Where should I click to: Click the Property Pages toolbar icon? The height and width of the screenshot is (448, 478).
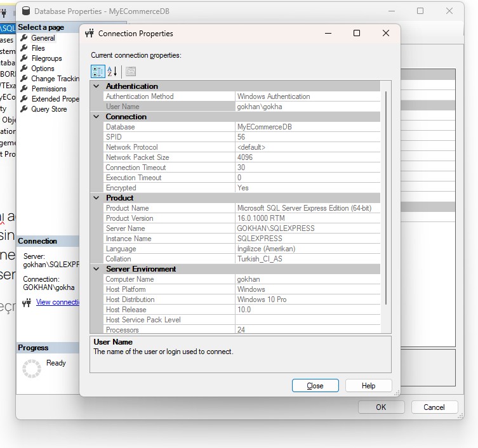coord(130,72)
